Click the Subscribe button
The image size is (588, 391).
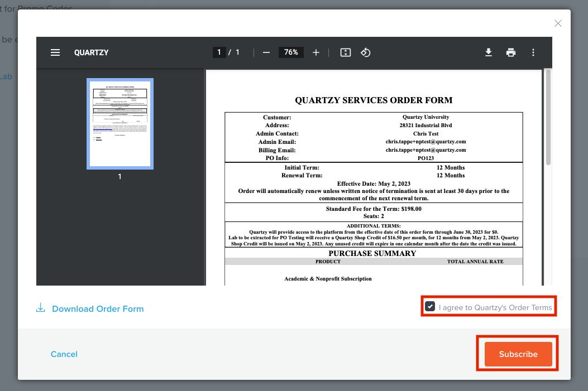point(518,354)
